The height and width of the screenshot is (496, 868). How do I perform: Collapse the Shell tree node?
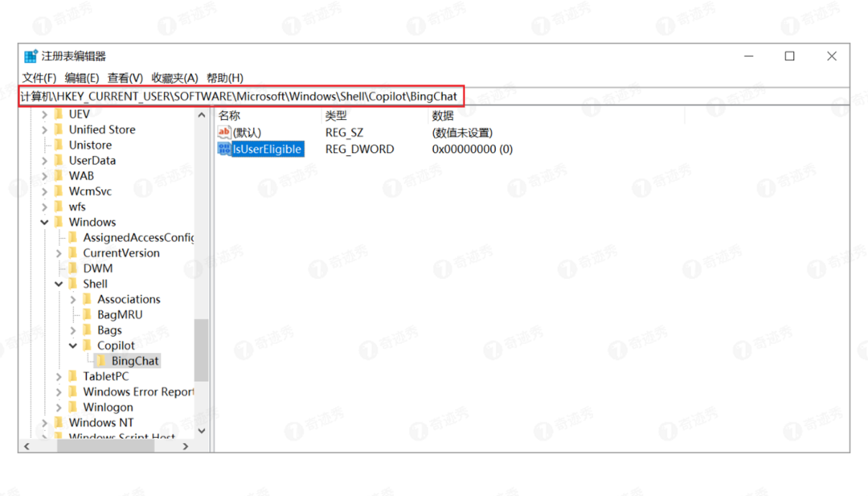point(59,284)
